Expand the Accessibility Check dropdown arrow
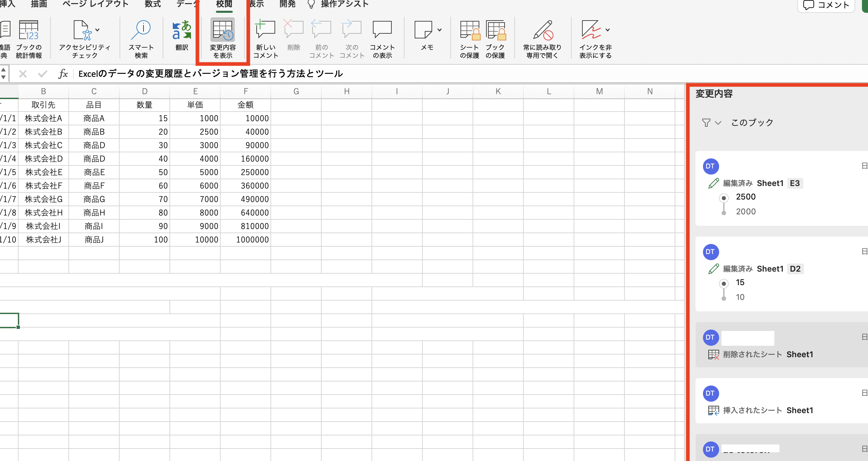Viewport: 868px width, 461px height. click(x=97, y=30)
